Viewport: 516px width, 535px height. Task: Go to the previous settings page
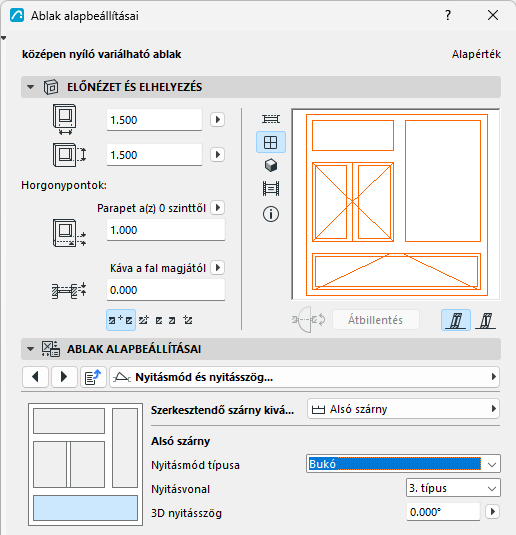(x=35, y=377)
